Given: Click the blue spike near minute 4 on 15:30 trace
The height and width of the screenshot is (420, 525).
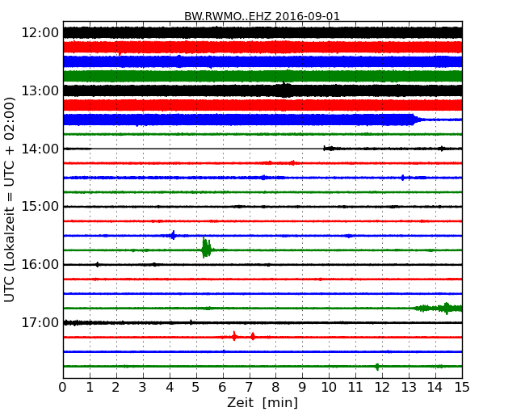Looking at the screenshot, I should (x=173, y=235).
